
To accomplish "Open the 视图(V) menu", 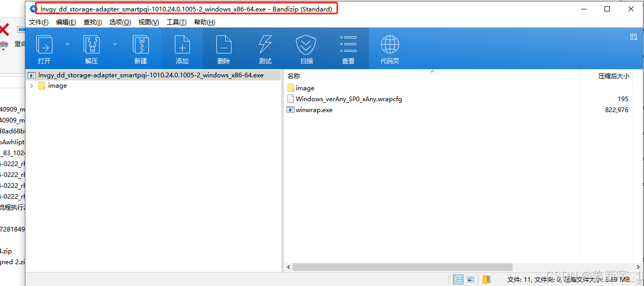I will pos(148,22).
